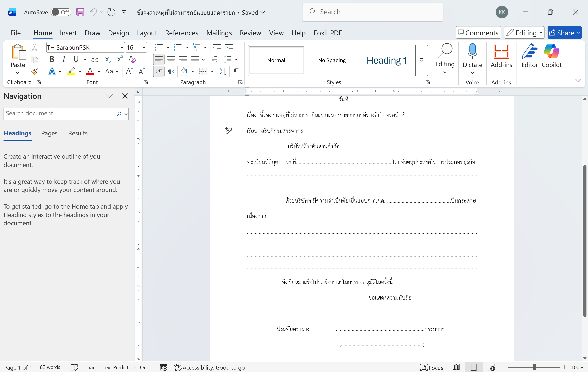Click the Sort A-Z icon

tap(222, 71)
